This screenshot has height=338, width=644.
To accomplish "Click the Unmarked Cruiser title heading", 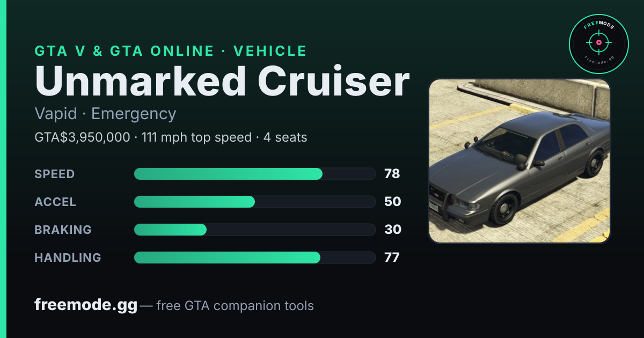I will click(x=222, y=82).
